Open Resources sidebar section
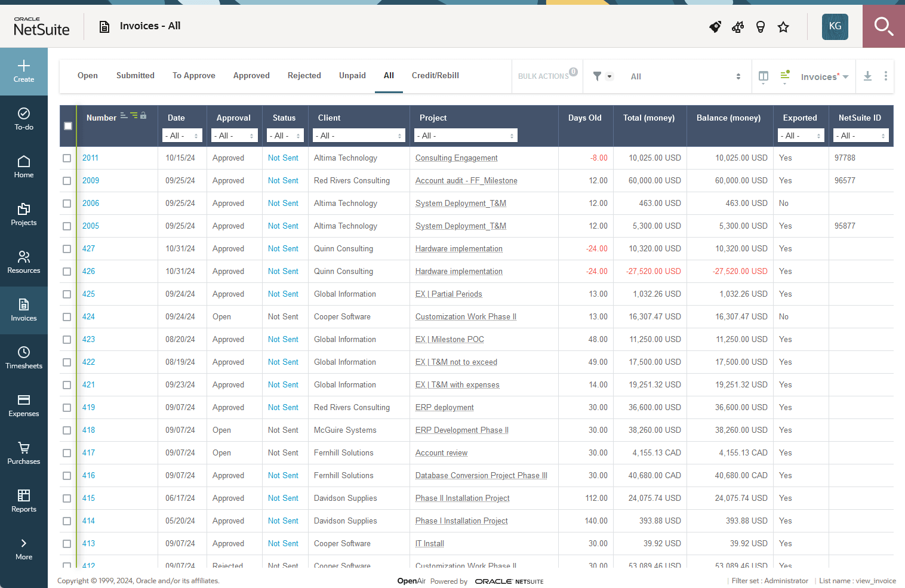The image size is (905, 588). pyautogui.click(x=24, y=263)
